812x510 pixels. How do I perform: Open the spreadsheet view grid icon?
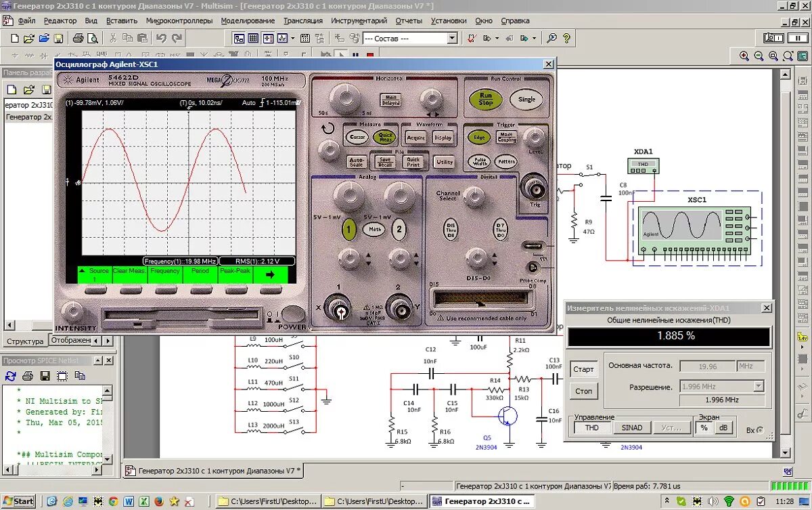[252, 38]
